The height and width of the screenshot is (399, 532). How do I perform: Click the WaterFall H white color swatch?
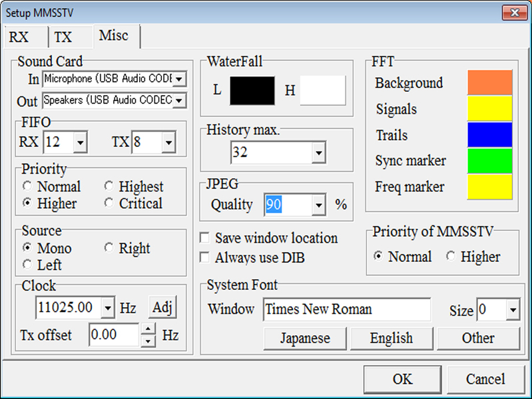(x=323, y=91)
